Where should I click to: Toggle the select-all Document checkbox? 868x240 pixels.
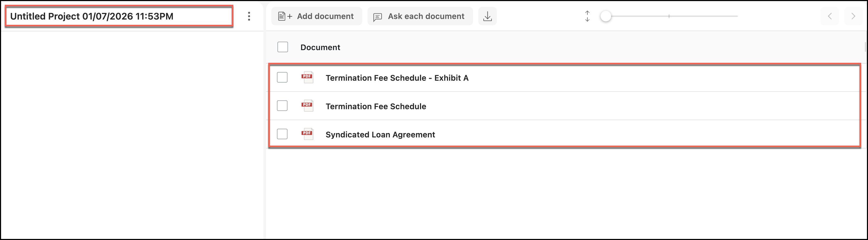coord(282,47)
